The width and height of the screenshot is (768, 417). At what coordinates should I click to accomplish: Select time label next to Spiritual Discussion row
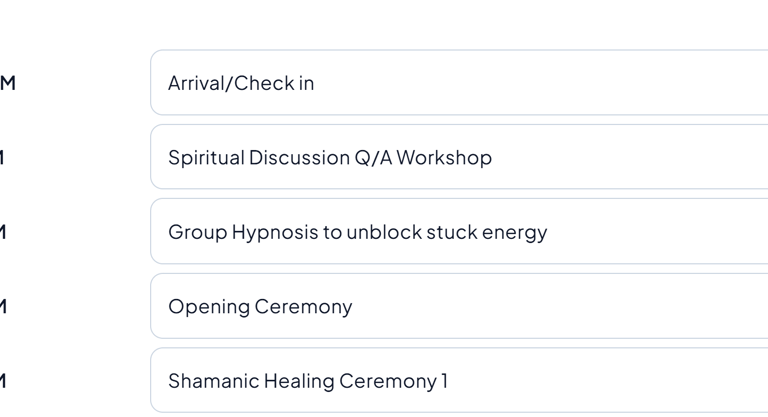pyautogui.click(x=3, y=157)
